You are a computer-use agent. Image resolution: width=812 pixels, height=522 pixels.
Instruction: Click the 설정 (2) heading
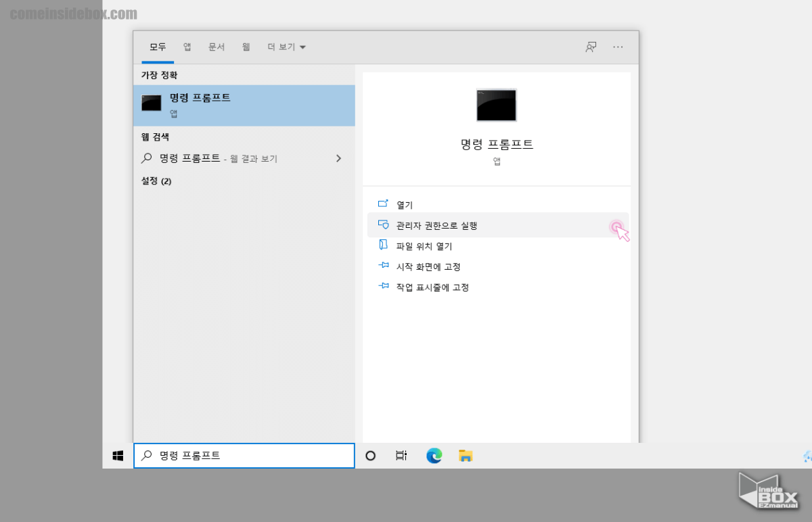tap(156, 181)
